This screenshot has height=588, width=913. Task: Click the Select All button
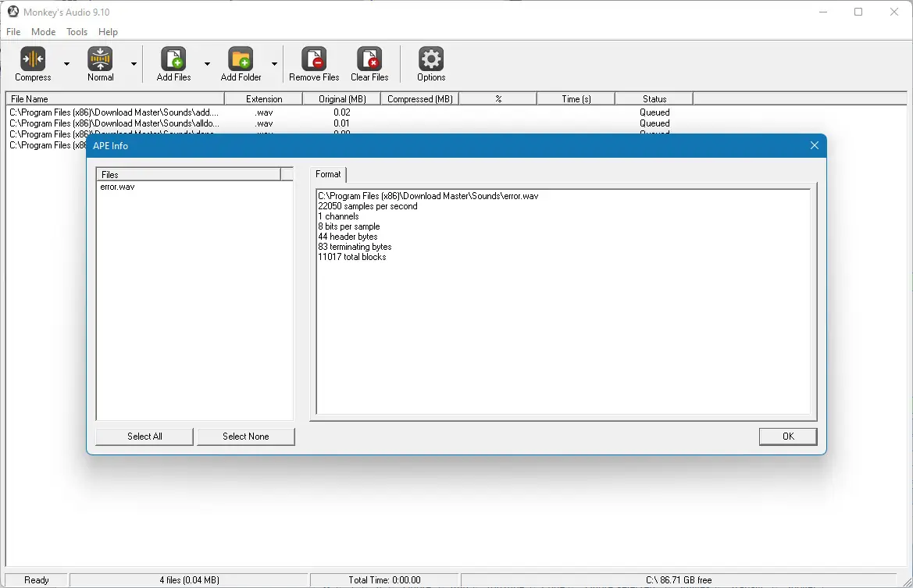[x=144, y=437]
